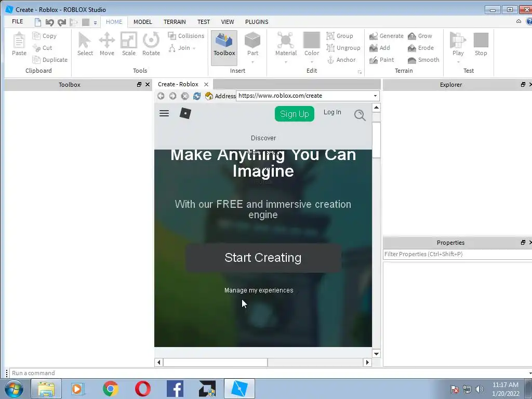Click the browser Back arrow
Image resolution: width=532 pixels, height=399 pixels.
coord(161,96)
